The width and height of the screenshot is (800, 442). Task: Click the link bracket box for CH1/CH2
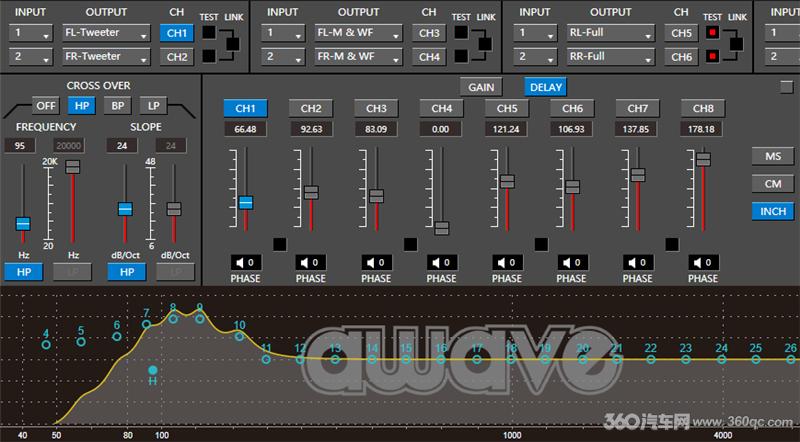pos(233,44)
